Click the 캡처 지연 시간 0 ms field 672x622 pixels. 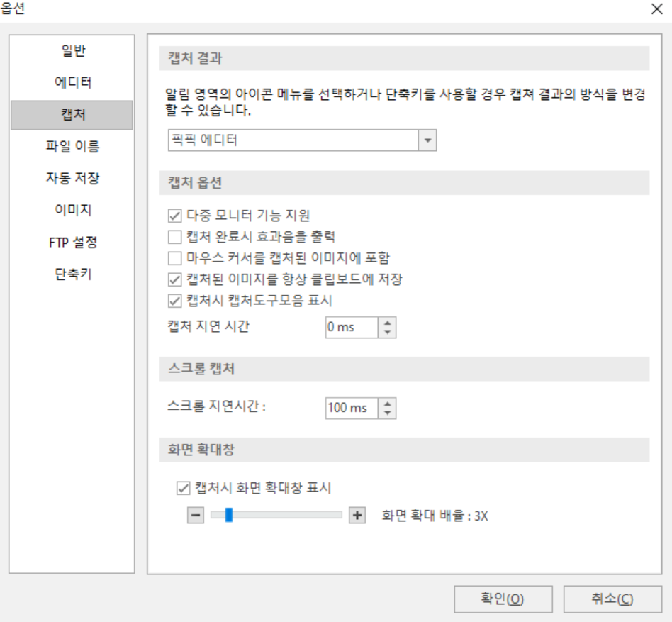[352, 327]
